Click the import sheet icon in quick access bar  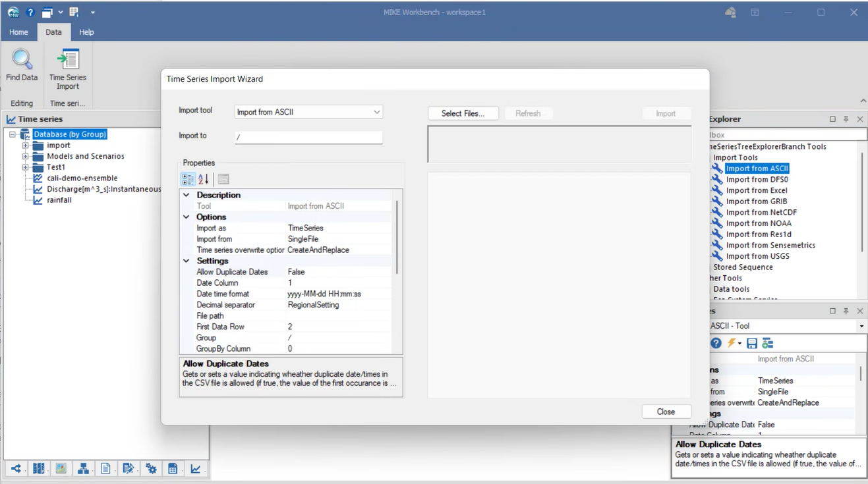(74, 12)
